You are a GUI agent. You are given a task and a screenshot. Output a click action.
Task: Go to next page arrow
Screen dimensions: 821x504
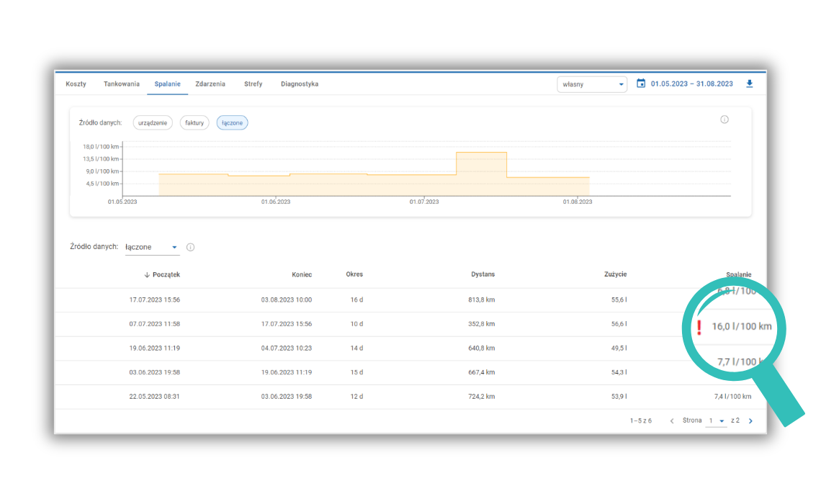click(750, 421)
